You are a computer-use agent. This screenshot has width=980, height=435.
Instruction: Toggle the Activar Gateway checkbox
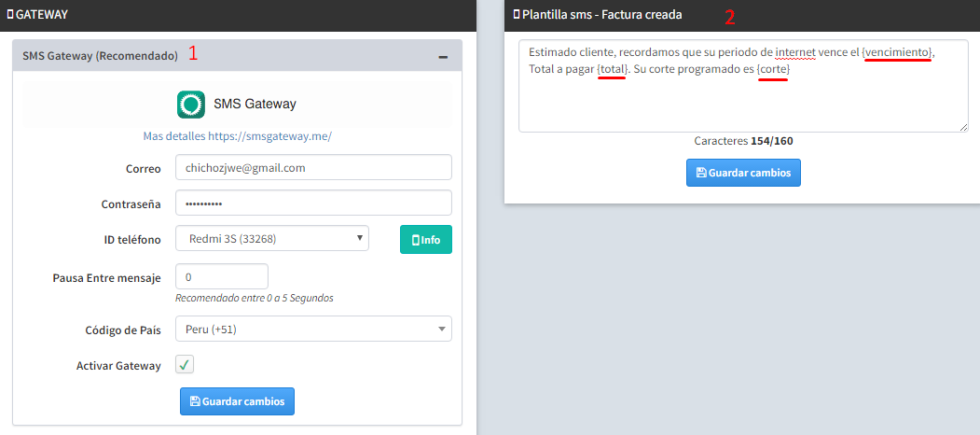[185, 365]
